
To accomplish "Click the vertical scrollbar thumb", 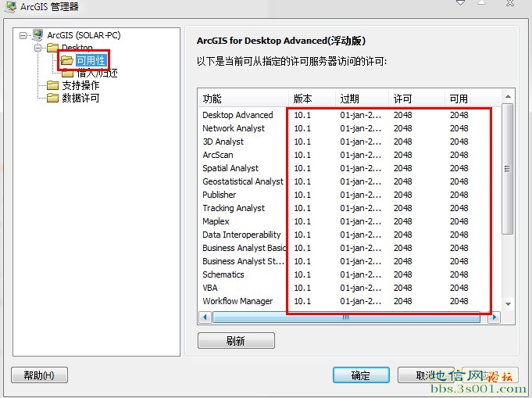I will (508, 169).
